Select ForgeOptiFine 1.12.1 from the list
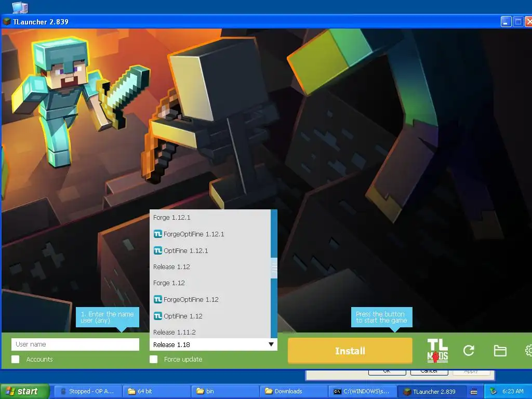 [210, 234]
